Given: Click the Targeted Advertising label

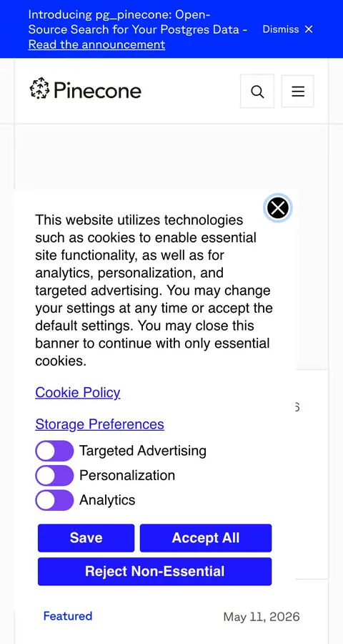Looking at the screenshot, I should tap(143, 451).
